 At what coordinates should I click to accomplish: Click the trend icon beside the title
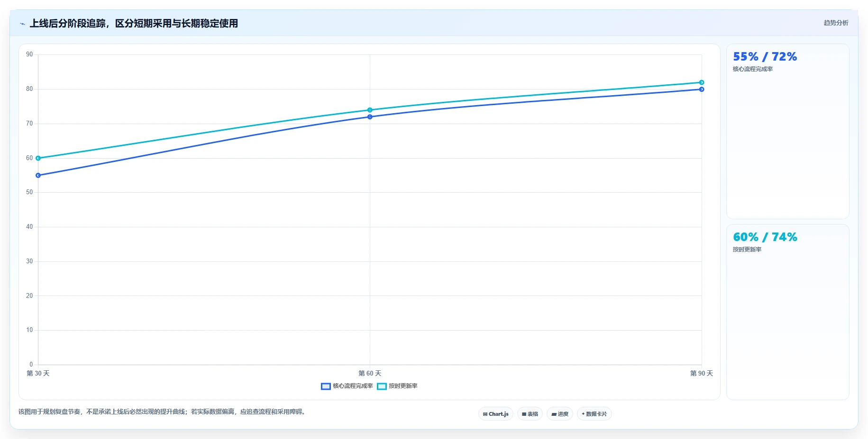[22, 24]
